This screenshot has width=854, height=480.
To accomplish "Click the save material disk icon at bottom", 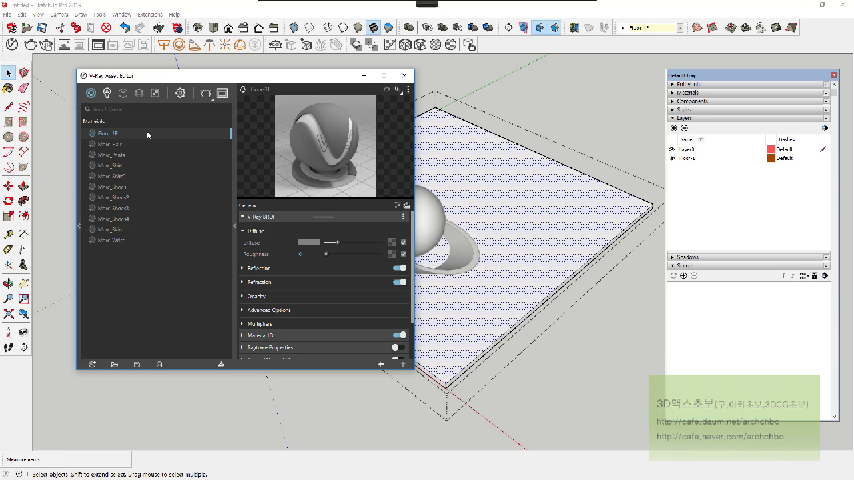I will point(137,364).
